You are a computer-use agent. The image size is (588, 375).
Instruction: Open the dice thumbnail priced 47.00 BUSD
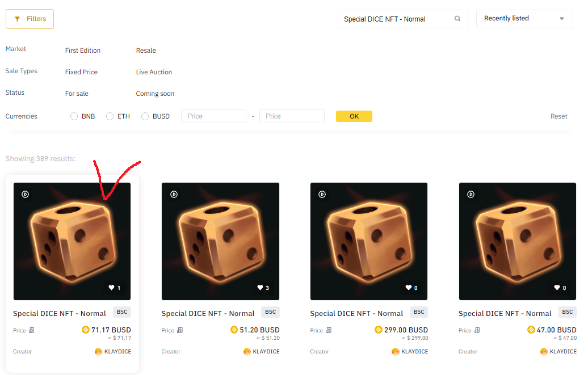[x=518, y=242]
